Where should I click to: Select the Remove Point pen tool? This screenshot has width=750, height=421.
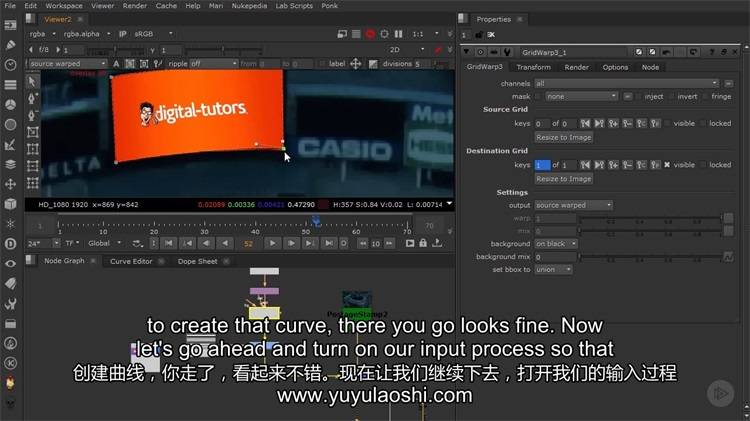(x=32, y=115)
